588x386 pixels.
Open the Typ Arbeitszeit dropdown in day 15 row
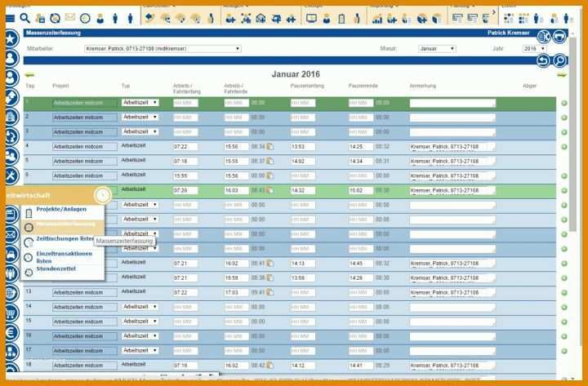click(x=140, y=322)
